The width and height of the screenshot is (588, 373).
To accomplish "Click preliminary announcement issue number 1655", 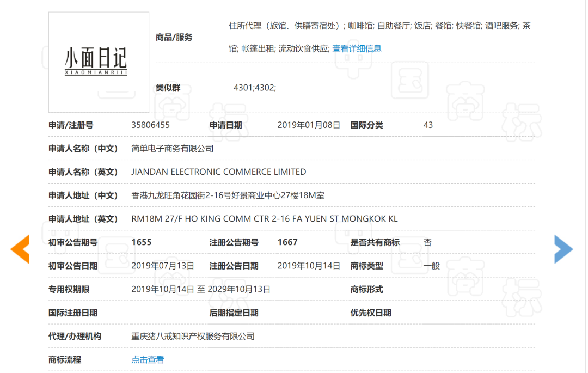I will pos(142,242).
